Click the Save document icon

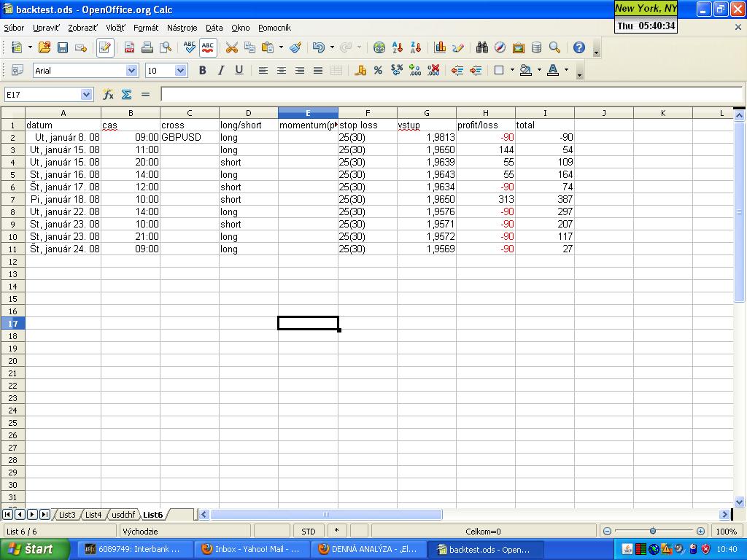tap(63, 47)
